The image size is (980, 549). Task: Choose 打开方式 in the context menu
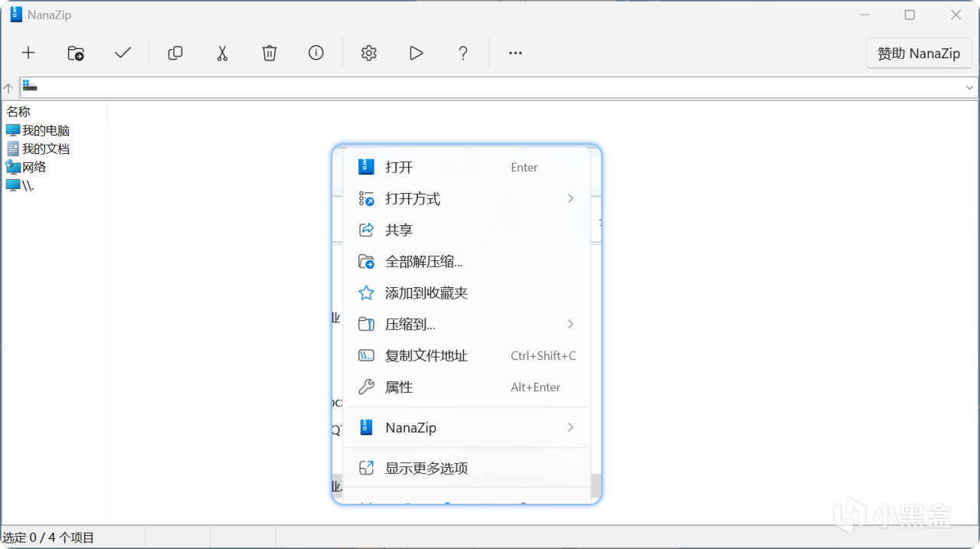point(468,198)
